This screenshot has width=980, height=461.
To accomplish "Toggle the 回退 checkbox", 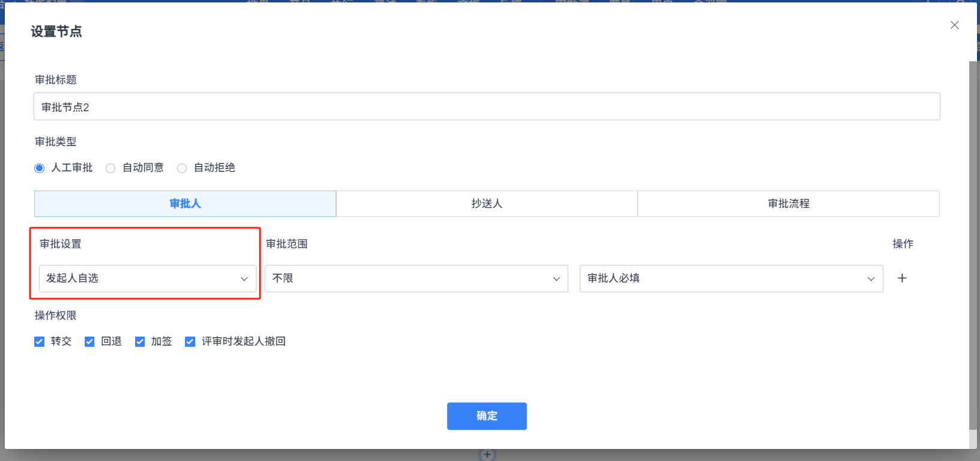I will 89,342.
